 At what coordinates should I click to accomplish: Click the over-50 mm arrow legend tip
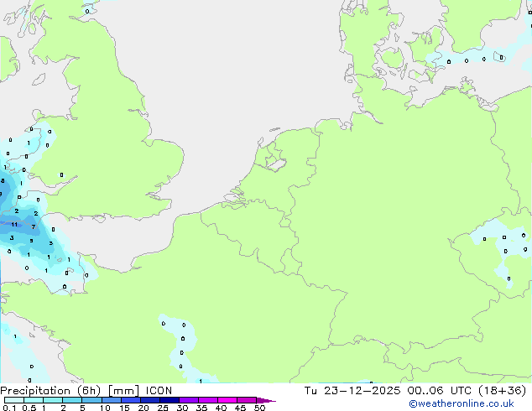click(x=266, y=400)
